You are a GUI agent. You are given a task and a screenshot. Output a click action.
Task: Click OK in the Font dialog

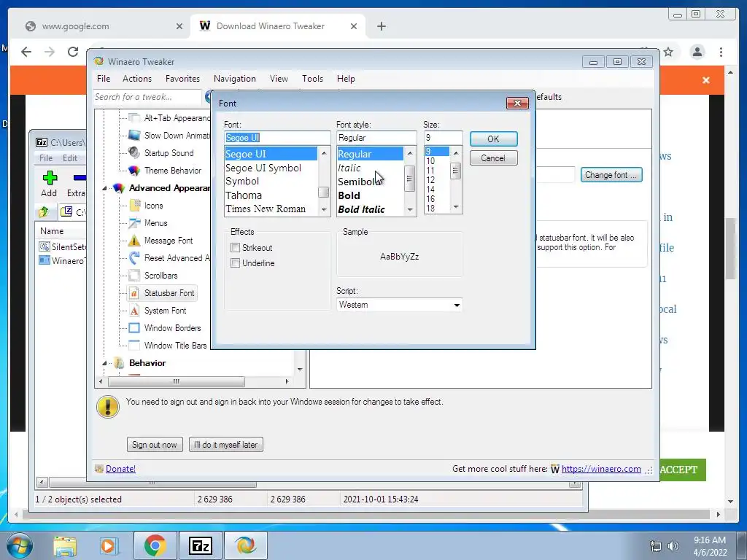[494, 139]
